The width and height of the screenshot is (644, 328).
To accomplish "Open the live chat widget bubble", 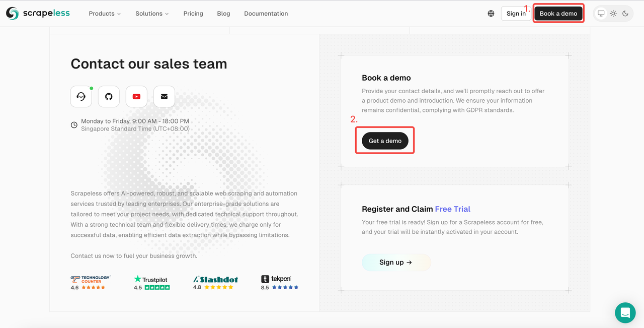I will tap(625, 313).
